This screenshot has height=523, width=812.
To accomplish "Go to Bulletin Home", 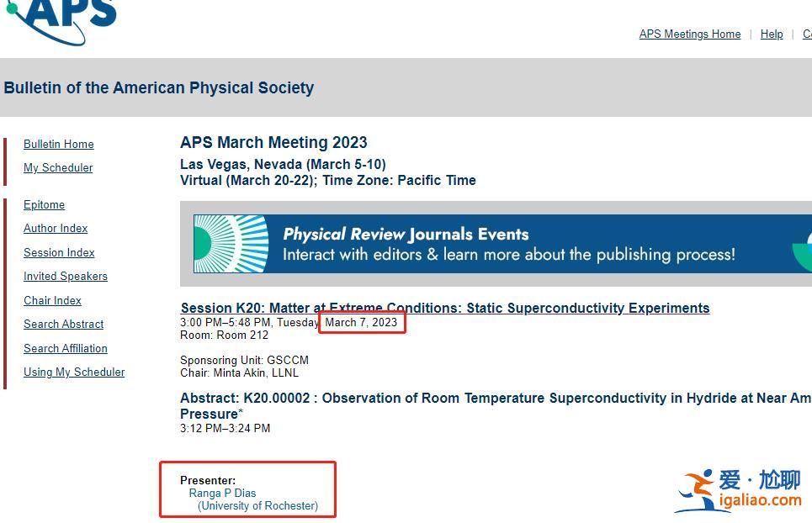I will (x=58, y=145).
